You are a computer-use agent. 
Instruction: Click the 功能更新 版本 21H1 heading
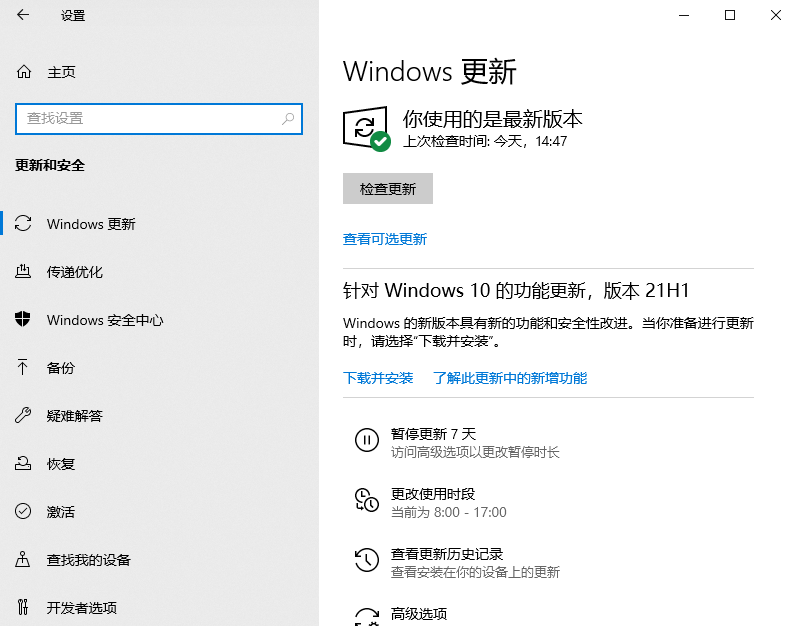pos(516,290)
